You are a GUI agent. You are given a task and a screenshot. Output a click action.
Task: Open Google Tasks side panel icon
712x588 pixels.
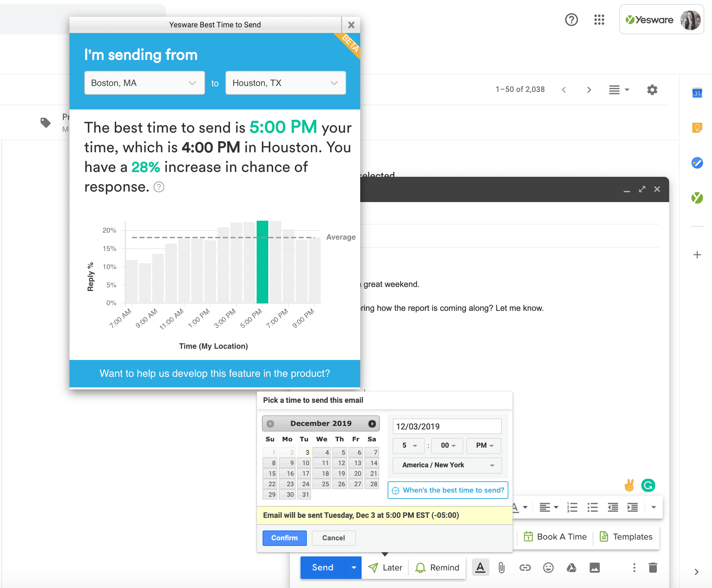point(697,163)
